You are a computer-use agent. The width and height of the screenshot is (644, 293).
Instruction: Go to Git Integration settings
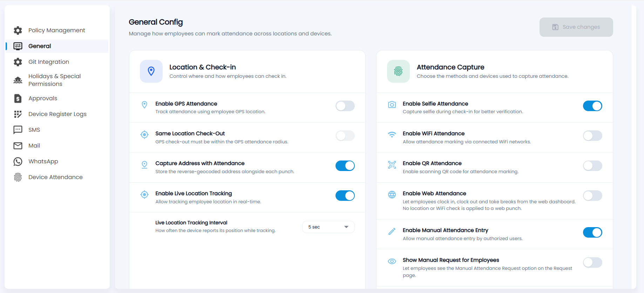[x=57, y=62]
